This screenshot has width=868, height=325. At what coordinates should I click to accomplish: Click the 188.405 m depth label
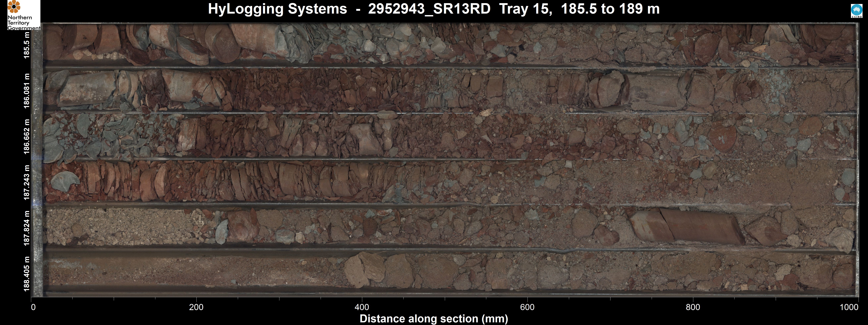point(27,274)
